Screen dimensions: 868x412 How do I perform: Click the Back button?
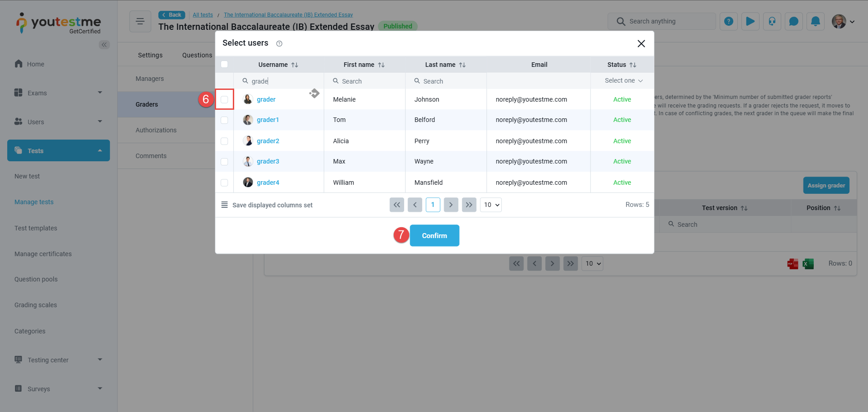click(172, 15)
